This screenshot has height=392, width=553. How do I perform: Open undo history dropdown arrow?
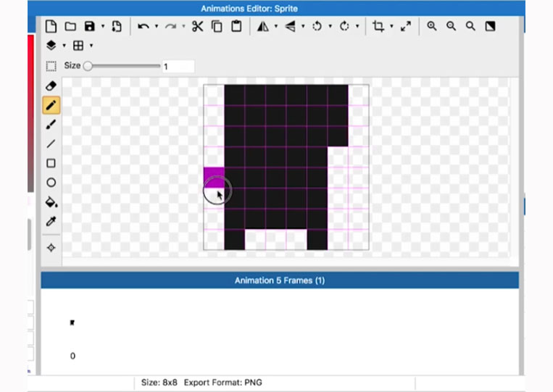[157, 26]
